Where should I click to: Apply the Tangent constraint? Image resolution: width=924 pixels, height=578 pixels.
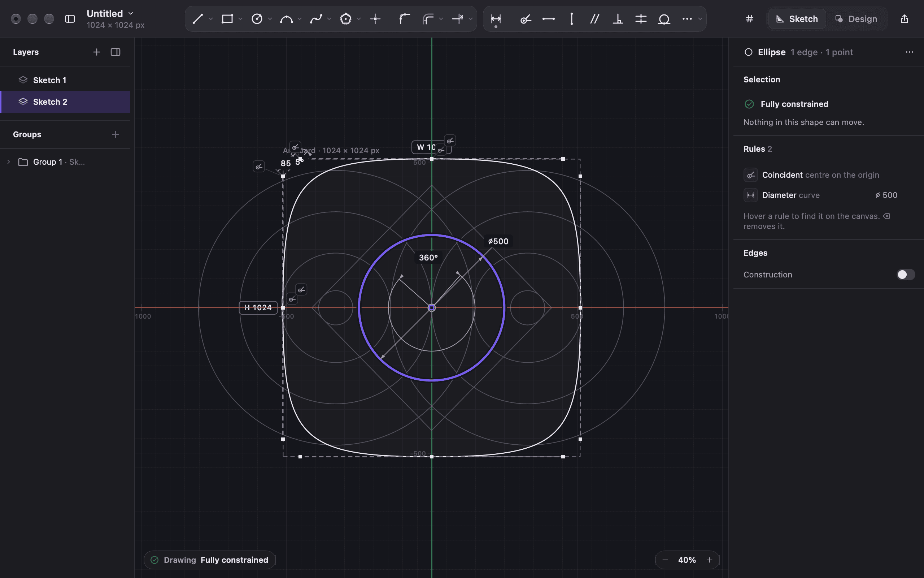[x=664, y=19]
